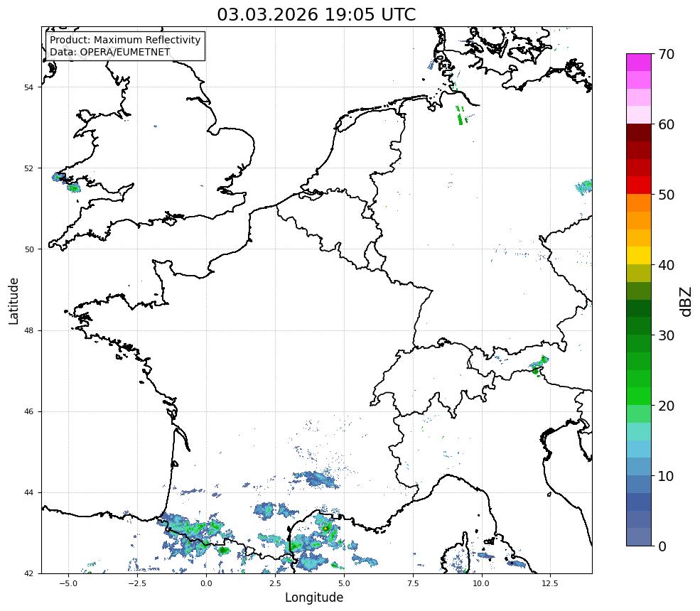700x611 pixels.
Task: Click the colorbar tick label 70
Action: pyautogui.click(x=666, y=54)
